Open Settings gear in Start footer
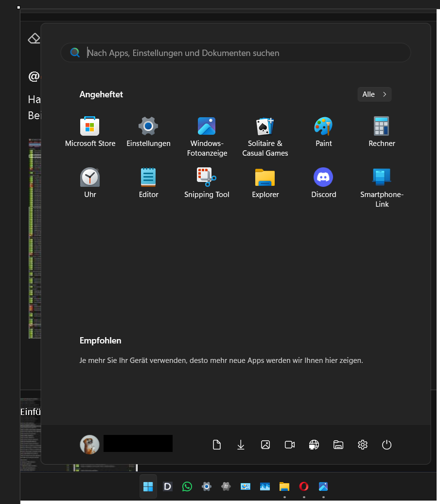The width and height of the screenshot is (440, 504). [363, 445]
